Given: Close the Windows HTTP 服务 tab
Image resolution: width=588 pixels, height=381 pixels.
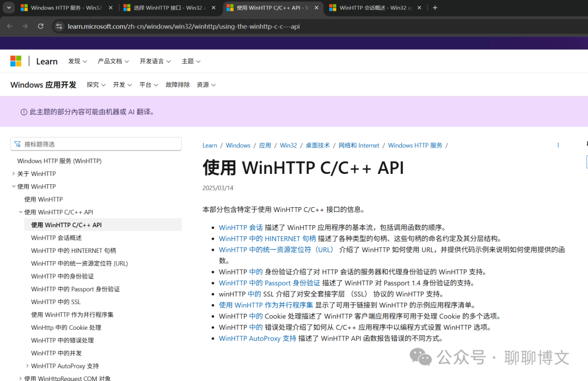Looking at the screenshot, I should coord(111,8).
